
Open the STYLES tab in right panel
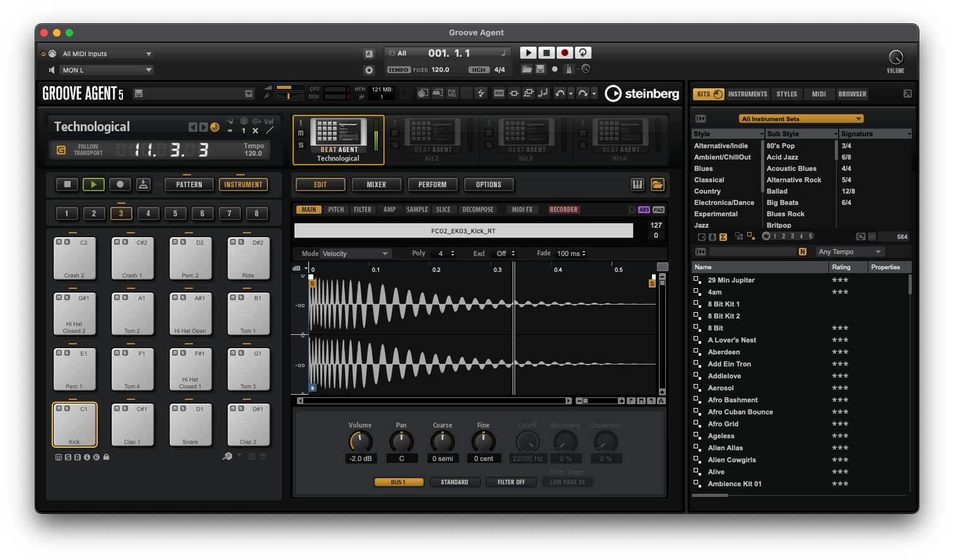787,94
